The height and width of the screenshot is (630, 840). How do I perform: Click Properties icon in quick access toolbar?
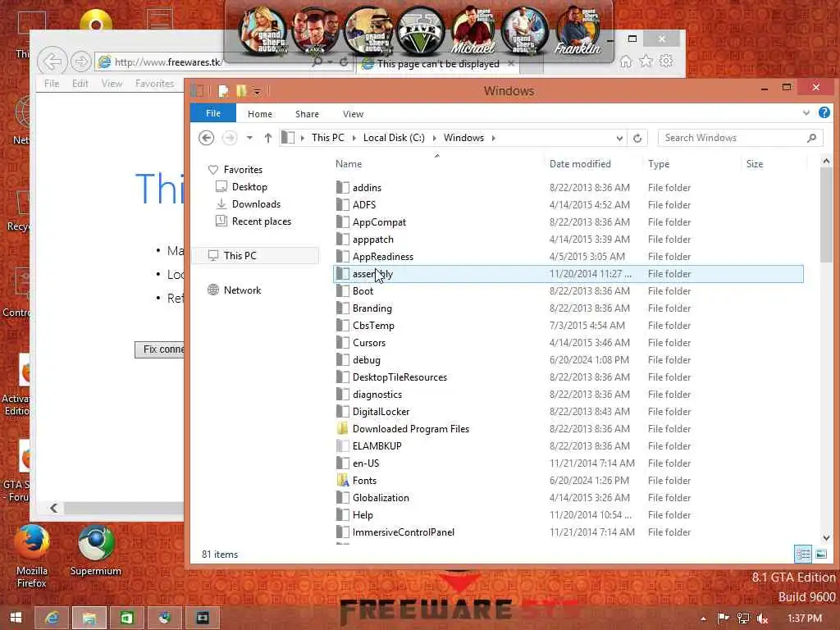(223, 91)
